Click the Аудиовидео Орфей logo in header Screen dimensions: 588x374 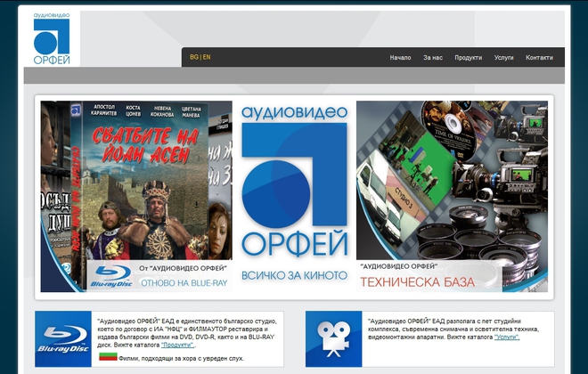click(52, 38)
